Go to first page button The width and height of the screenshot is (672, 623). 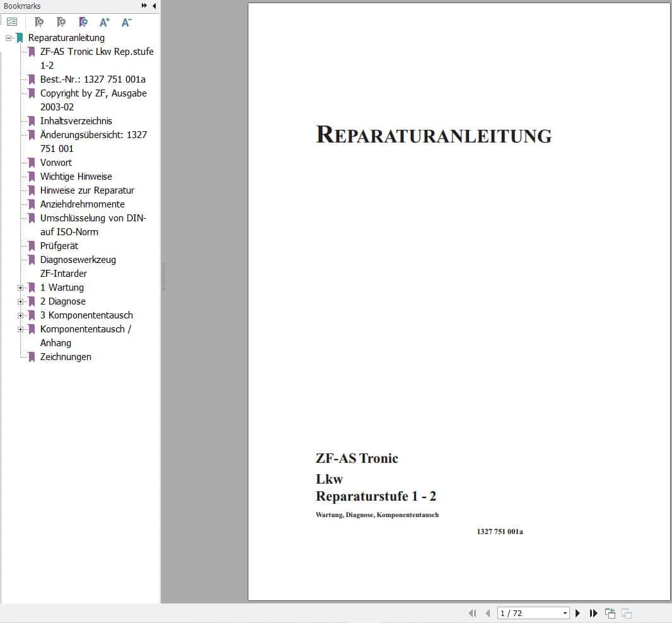pyautogui.click(x=473, y=613)
